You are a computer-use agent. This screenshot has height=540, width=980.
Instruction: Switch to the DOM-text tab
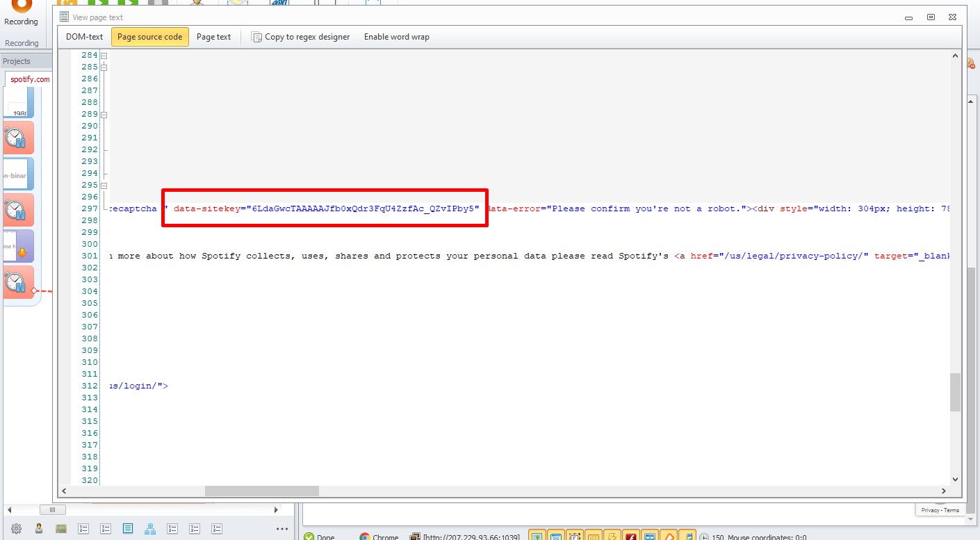(84, 37)
